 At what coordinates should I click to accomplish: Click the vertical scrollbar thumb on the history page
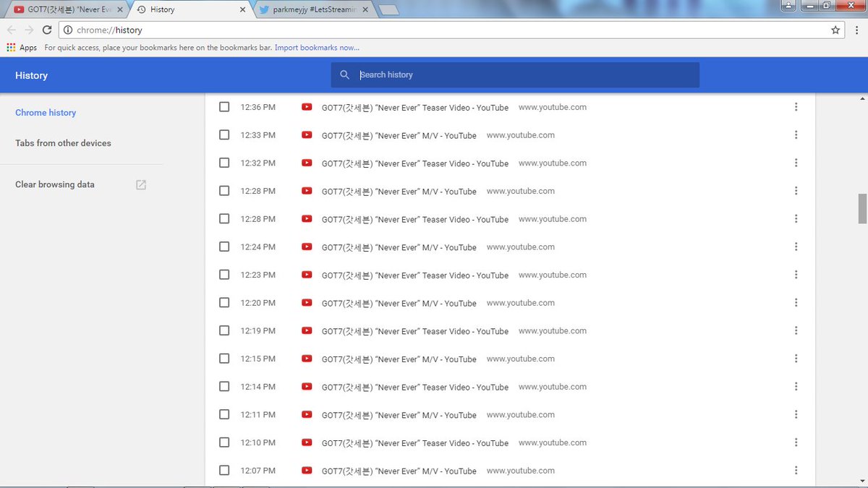tap(862, 209)
